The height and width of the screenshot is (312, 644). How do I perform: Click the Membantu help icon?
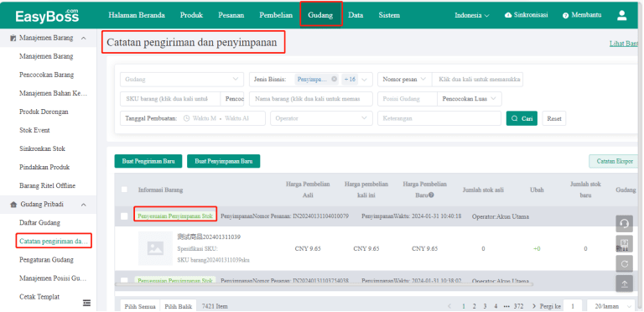[565, 16]
